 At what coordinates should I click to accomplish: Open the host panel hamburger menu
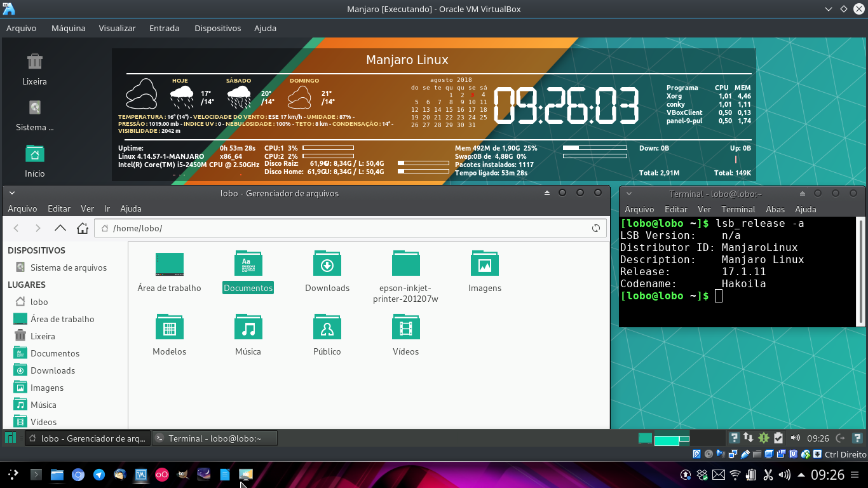pyautogui.click(x=856, y=475)
